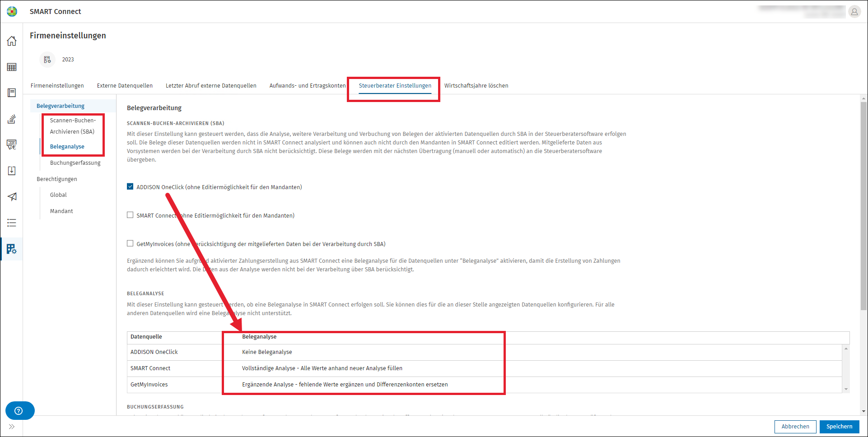Click the Abbrechen button

(795, 427)
